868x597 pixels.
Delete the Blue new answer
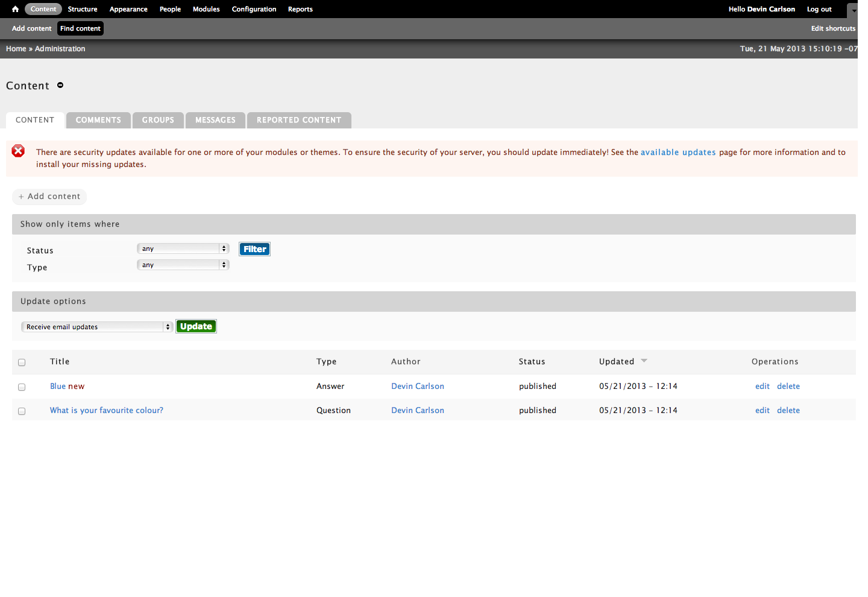click(788, 387)
